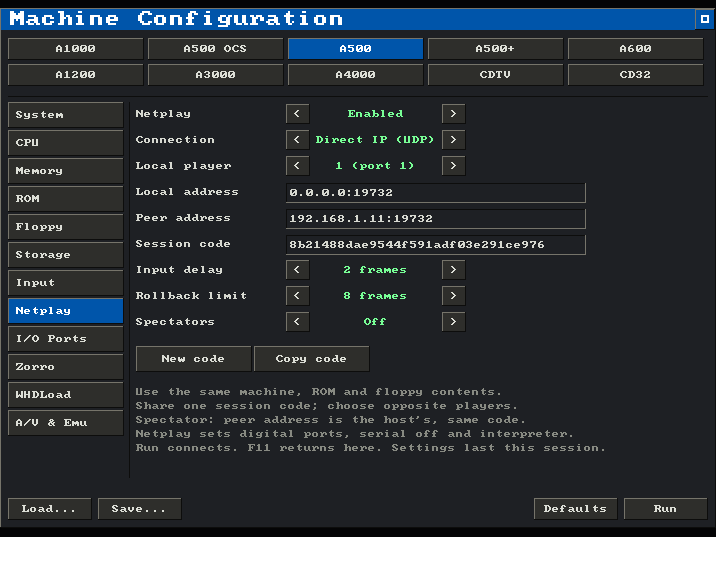The image size is (716, 581).
Task: Click left arrow for Netplay setting
Action: (297, 114)
